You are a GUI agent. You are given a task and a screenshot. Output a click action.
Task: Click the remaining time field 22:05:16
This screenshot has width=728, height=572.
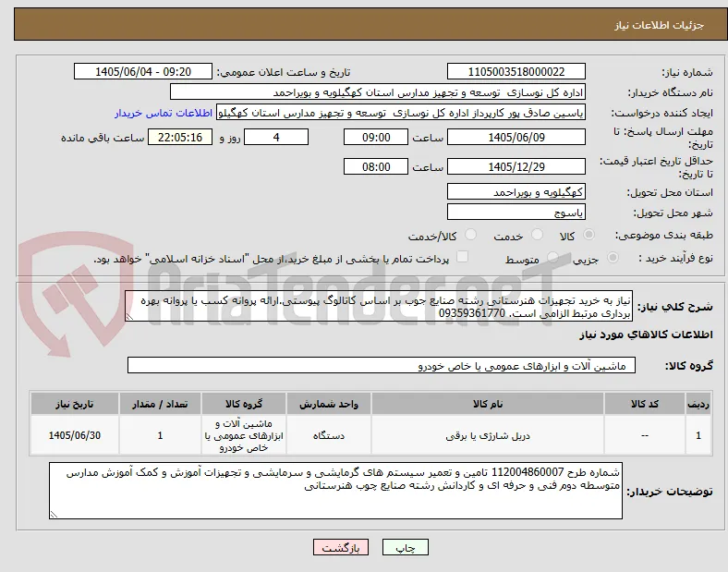click(x=180, y=138)
